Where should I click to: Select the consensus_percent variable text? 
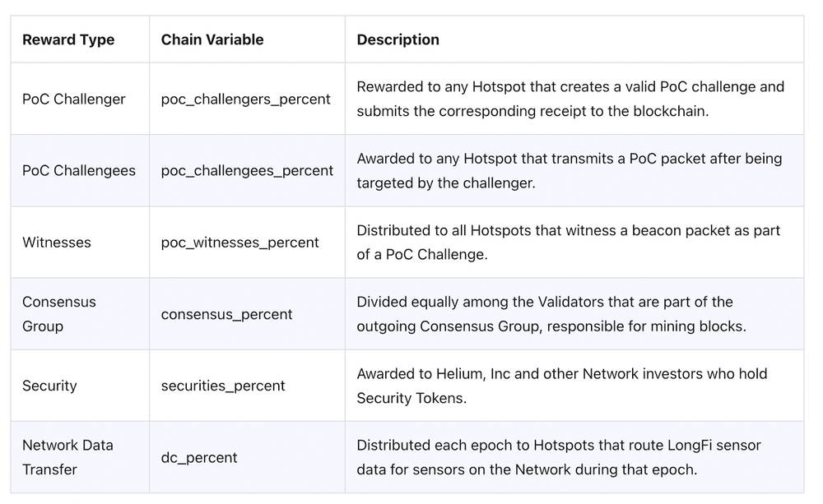(227, 314)
